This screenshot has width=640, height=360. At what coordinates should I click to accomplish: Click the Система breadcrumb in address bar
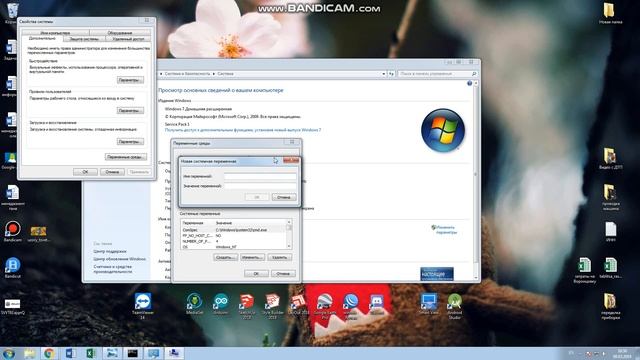pos(225,74)
